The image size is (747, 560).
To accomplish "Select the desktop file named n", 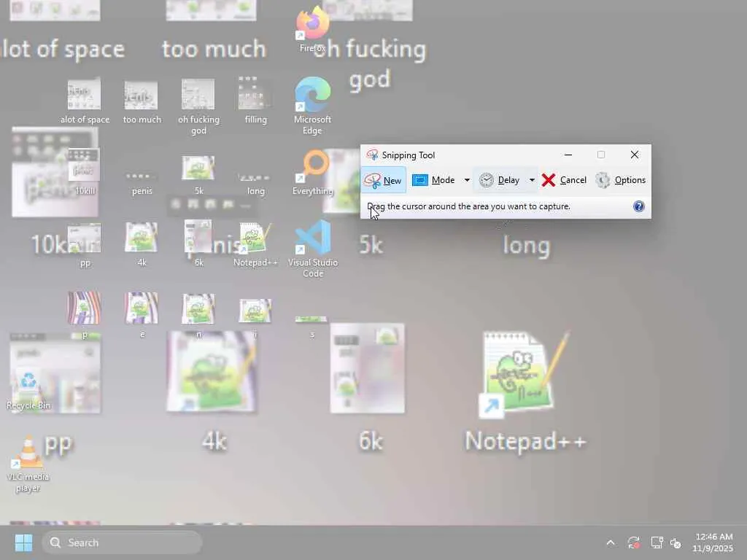I will click(198, 315).
